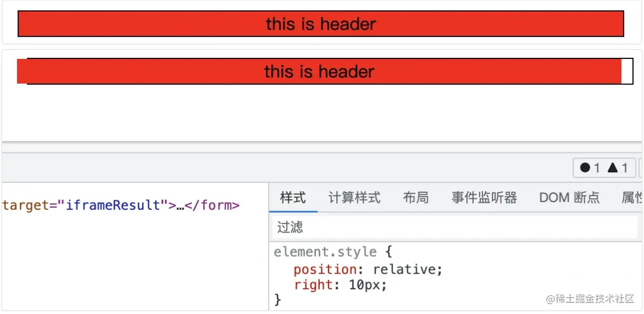The width and height of the screenshot is (644, 314).
Task: Click the right property name
Action: [314, 284]
